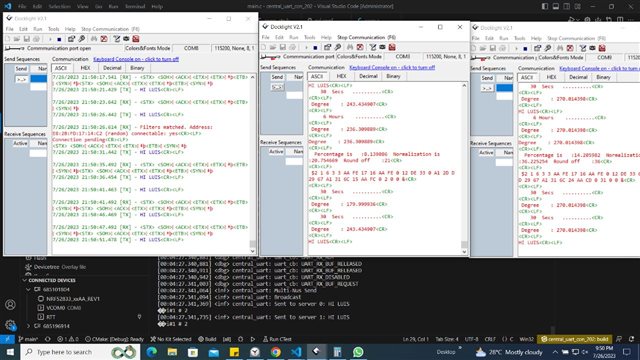The height and width of the screenshot is (360, 640).
Task: Click Type here to search box
Action: click(80, 352)
